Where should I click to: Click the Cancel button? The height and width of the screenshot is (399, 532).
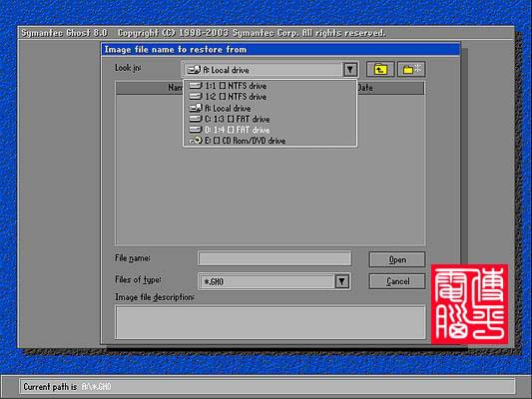tap(397, 281)
